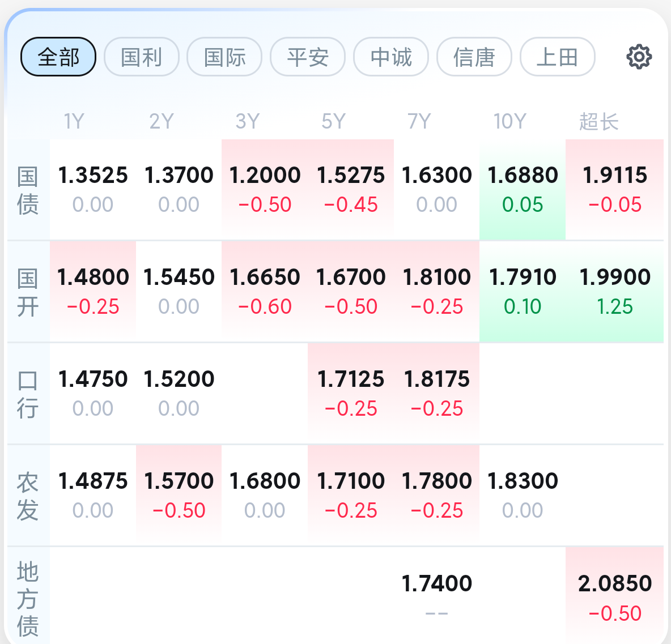Select the 国开 row label

click(x=28, y=292)
